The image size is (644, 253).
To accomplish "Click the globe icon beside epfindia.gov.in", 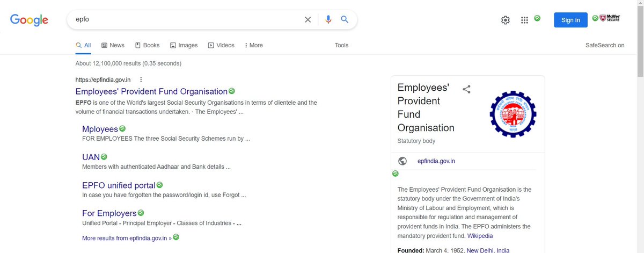I will [x=402, y=161].
